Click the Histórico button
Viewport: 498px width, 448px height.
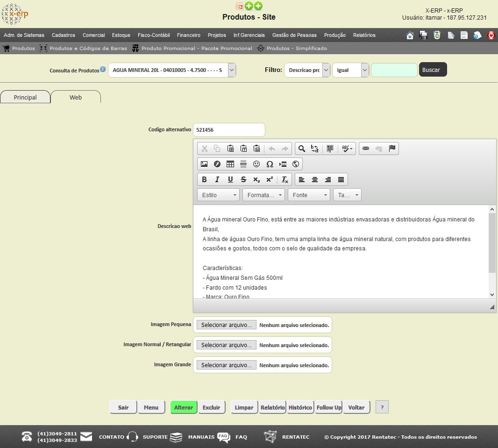click(x=300, y=407)
